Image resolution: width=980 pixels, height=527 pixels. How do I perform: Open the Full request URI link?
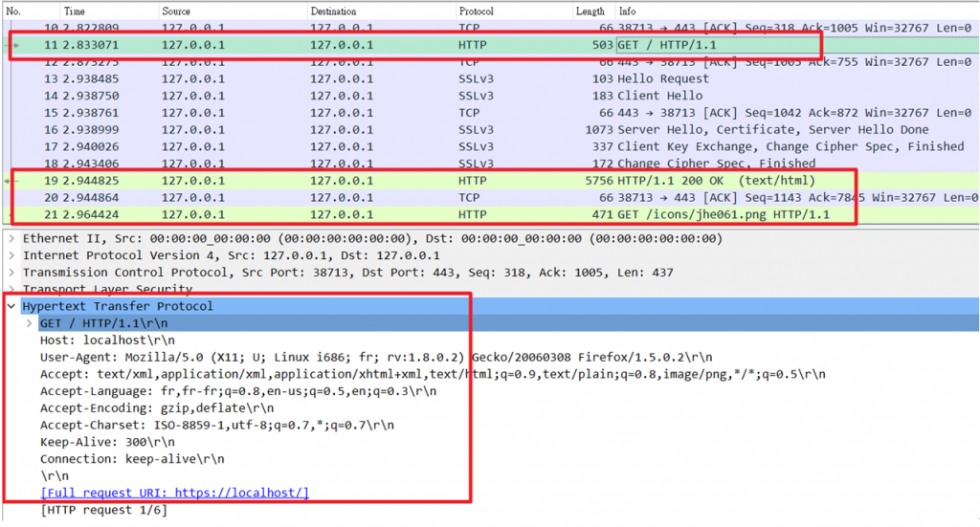[x=175, y=493]
